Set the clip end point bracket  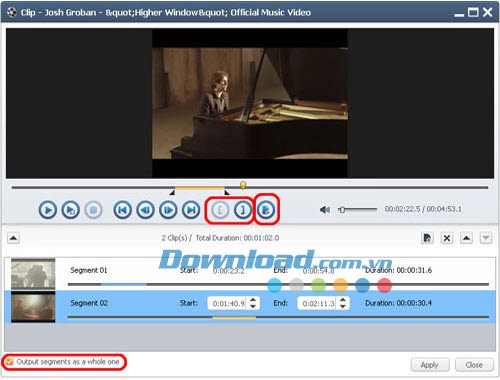point(243,210)
